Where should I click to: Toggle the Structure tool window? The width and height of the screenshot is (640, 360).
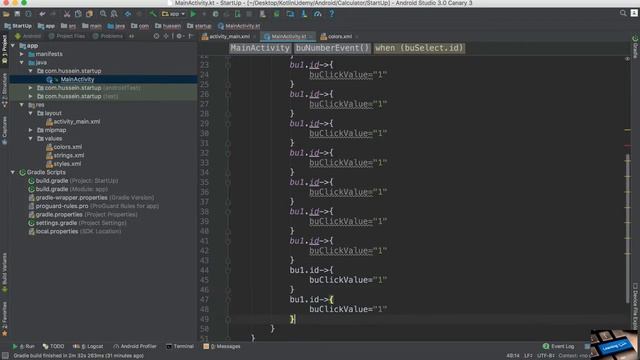click(4, 90)
